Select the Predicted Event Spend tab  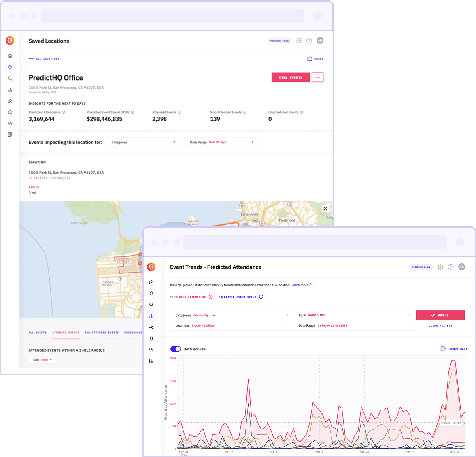(241, 297)
